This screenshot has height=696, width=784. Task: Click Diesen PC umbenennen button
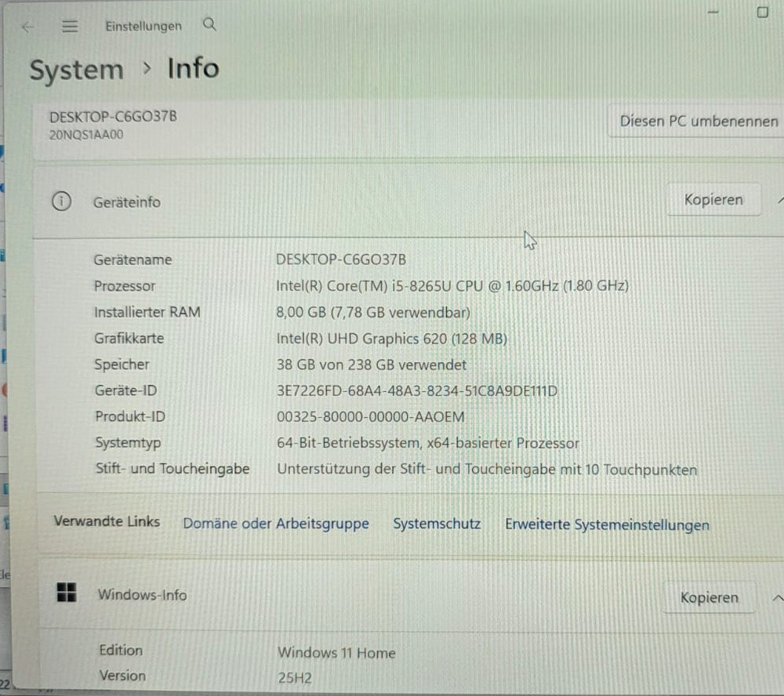pyautogui.click(x=697, y=121)
